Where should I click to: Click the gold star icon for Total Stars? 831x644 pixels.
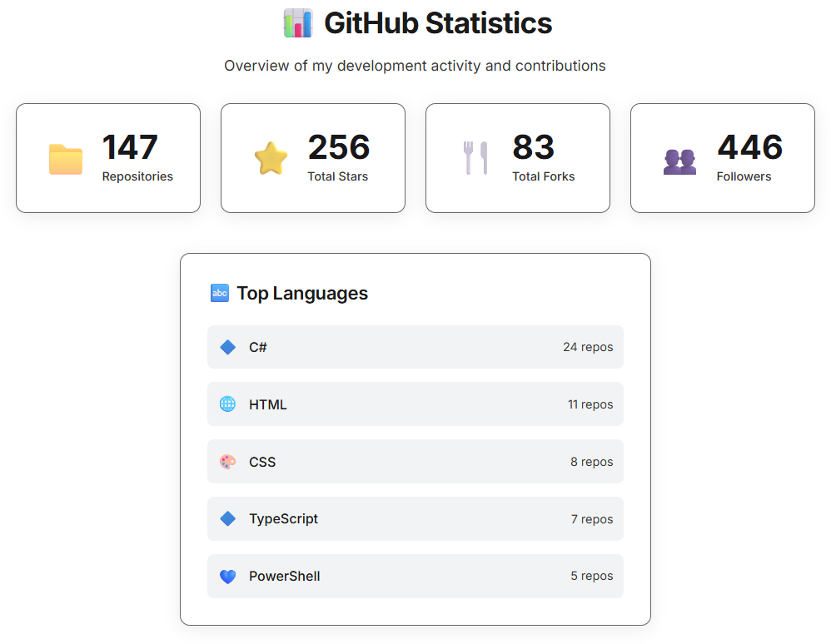271,158
